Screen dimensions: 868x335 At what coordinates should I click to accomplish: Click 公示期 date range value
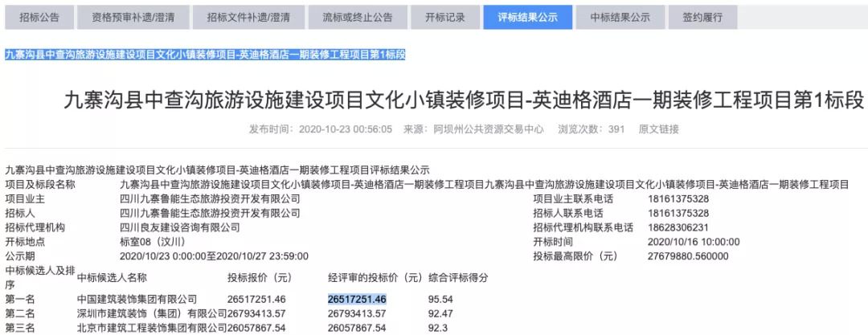[x=214, y=256]
